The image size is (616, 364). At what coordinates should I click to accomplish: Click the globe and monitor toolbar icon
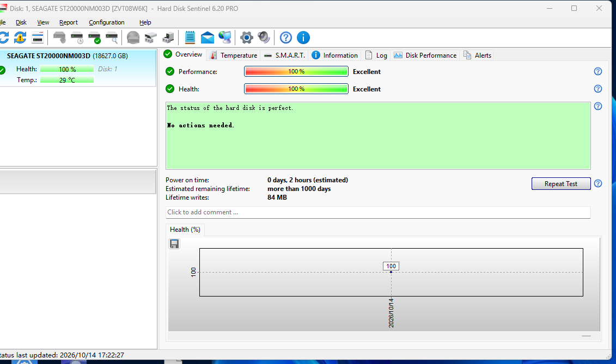[225, 38]
